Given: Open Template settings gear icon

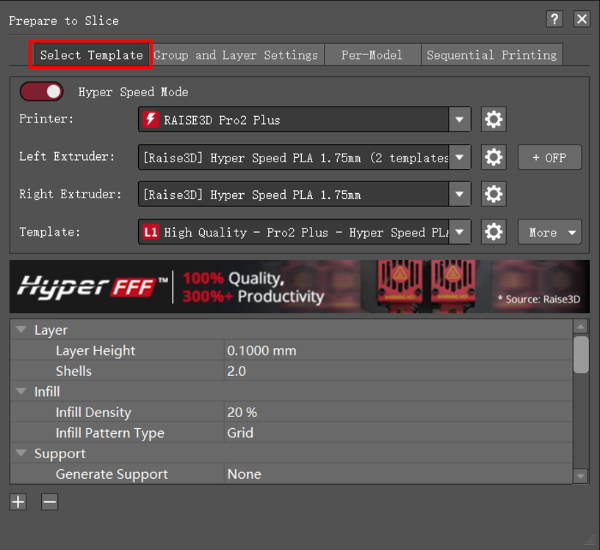Looking at the screenshot, I should tap(493, 232).
